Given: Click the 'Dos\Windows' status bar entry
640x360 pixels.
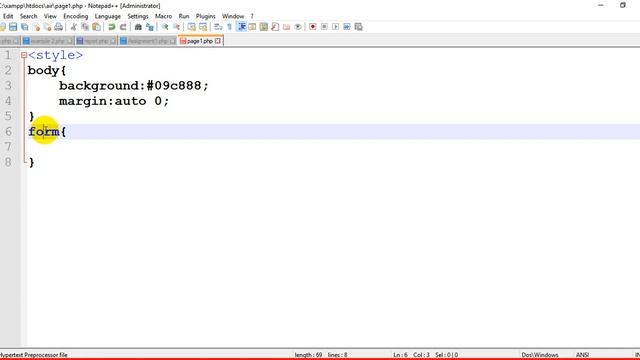Looking at the screenshot, I should click(x=540, y=355).
